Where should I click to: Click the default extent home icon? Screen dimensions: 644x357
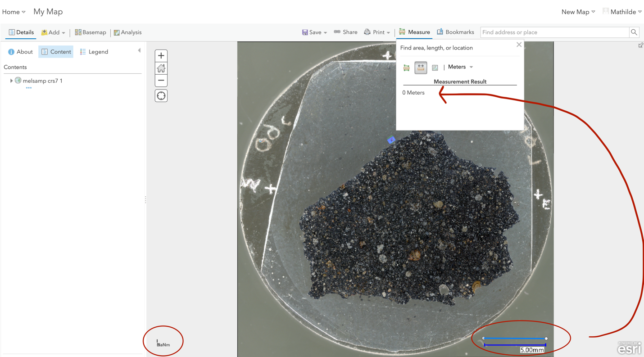pyautogui.click(x=161, y=68)
